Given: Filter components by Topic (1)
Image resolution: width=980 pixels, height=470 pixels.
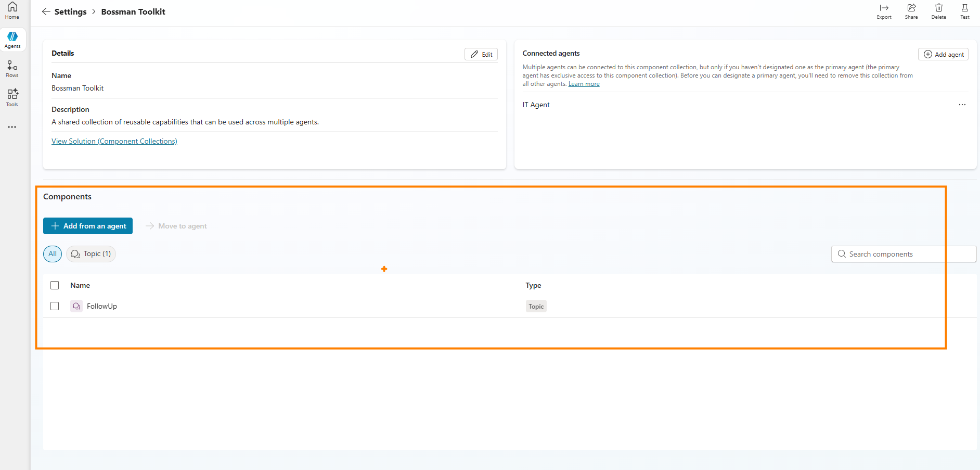Looking at the screenshot, I should 91,254.
